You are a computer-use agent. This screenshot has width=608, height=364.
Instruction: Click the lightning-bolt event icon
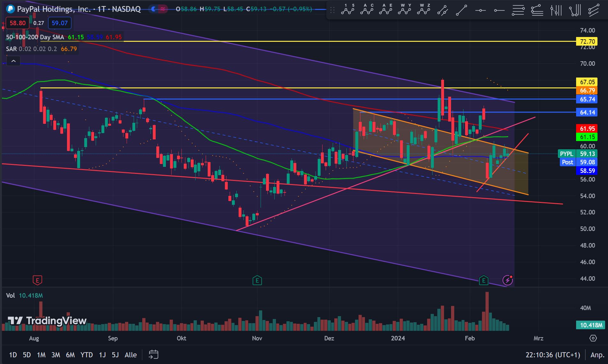tap(508, 280)
